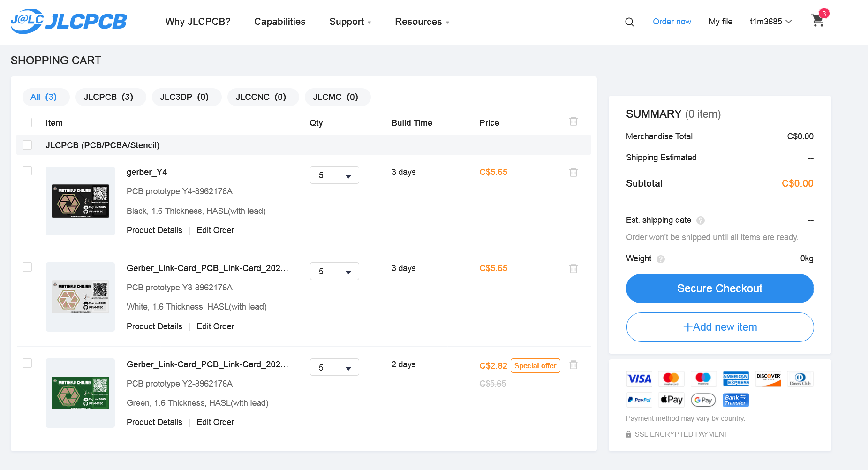Viewport: 868px width, 470px height.
Task: Click the Discover payment icon
Action: point(768,379)
